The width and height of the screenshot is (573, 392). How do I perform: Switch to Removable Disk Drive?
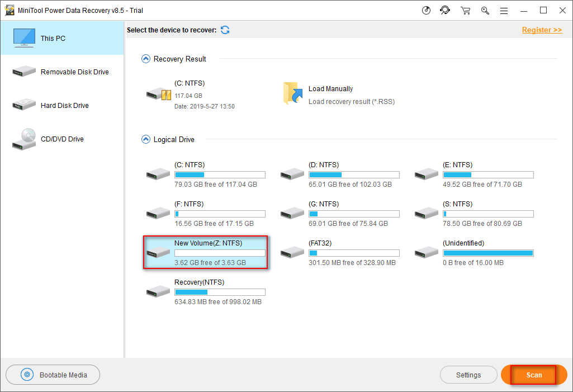[x=61, y=72]
